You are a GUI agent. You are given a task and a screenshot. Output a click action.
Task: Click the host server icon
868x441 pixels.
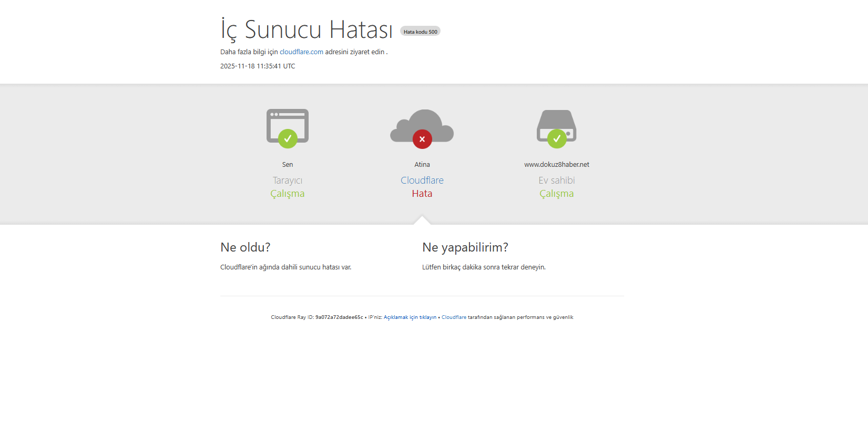[556, 121]
